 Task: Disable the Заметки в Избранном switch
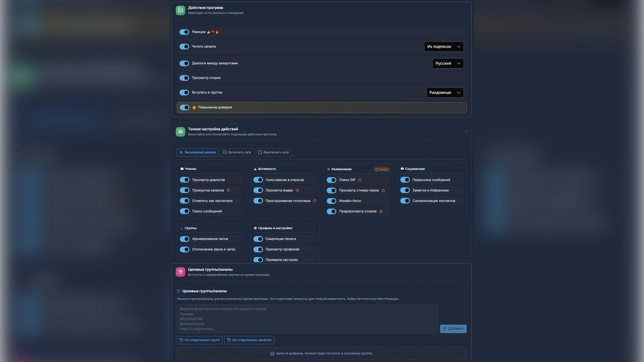tap(405, 191)
